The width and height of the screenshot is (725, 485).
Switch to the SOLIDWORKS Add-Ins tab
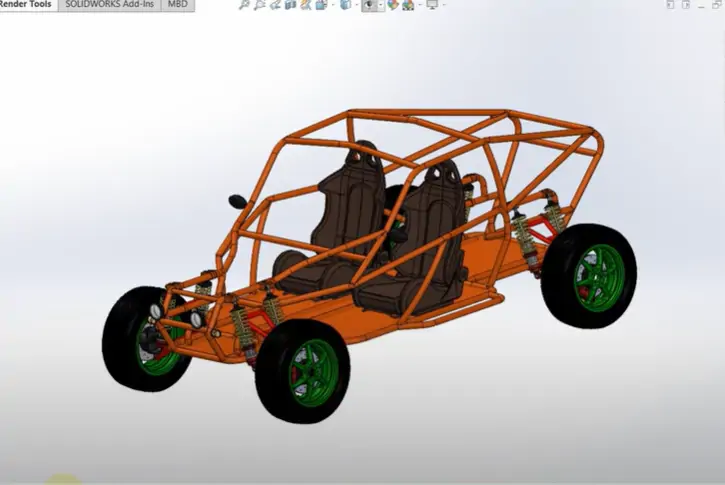coord(110,4)
